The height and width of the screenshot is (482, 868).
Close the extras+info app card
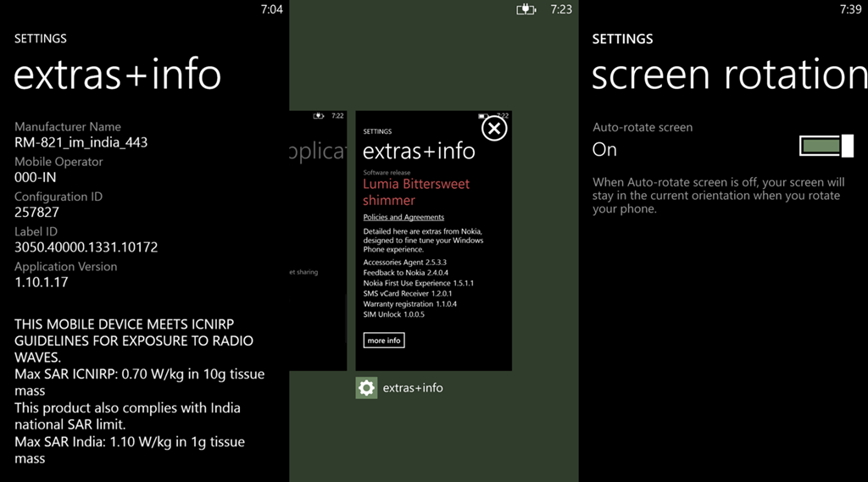tap(494, 128)
